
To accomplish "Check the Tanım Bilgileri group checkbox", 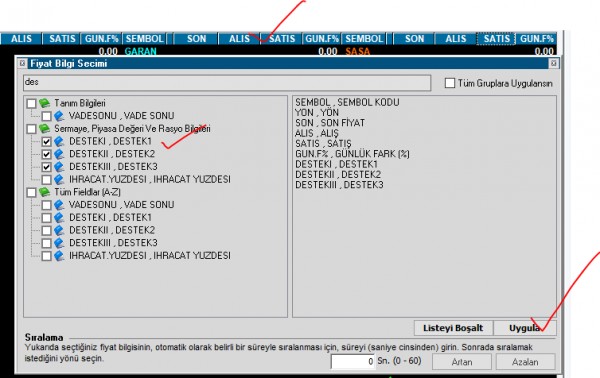I will pyautogui.click(x=31, y=103).
